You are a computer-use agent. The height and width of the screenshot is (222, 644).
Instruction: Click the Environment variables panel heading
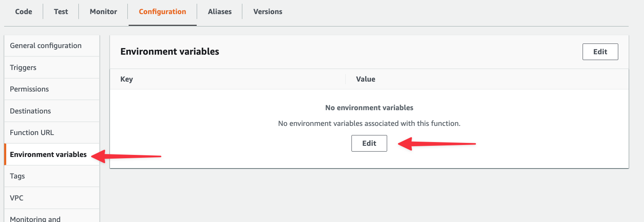pyautogui.click(x=170, y=51)
